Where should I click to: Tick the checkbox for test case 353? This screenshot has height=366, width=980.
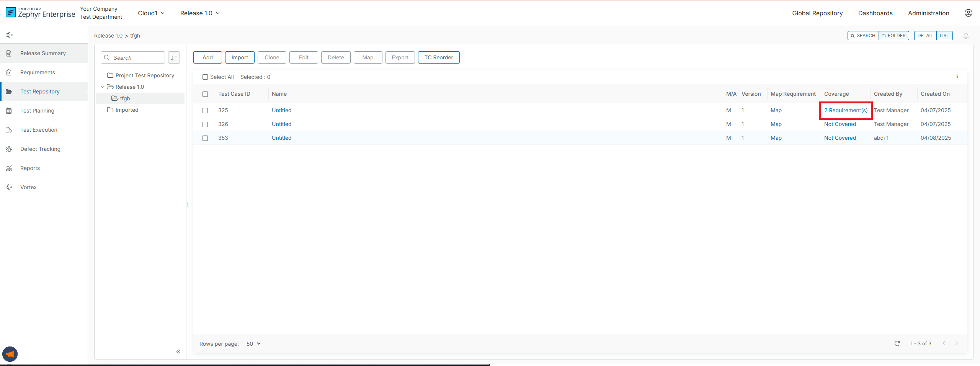click(205, 138)
